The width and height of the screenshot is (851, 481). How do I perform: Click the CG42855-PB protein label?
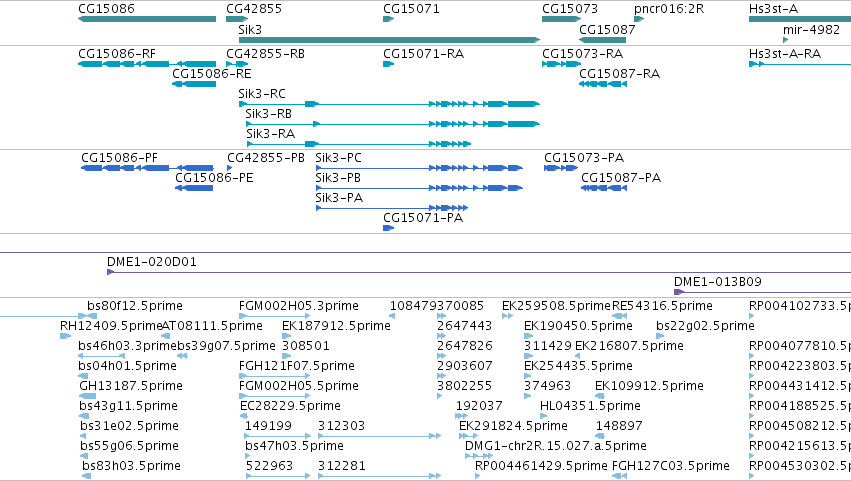pos(266,158)
